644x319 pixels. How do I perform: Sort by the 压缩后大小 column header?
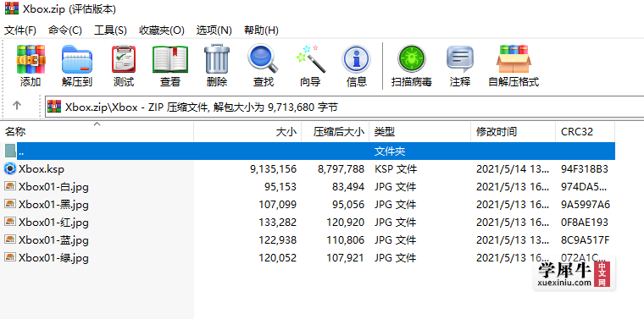point(336,132)
